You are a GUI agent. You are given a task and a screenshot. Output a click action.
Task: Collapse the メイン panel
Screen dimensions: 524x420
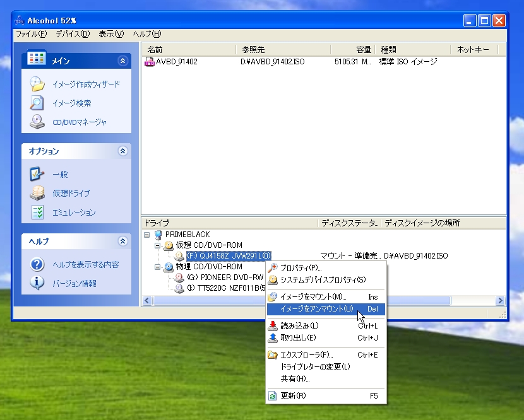coord(122,61)
